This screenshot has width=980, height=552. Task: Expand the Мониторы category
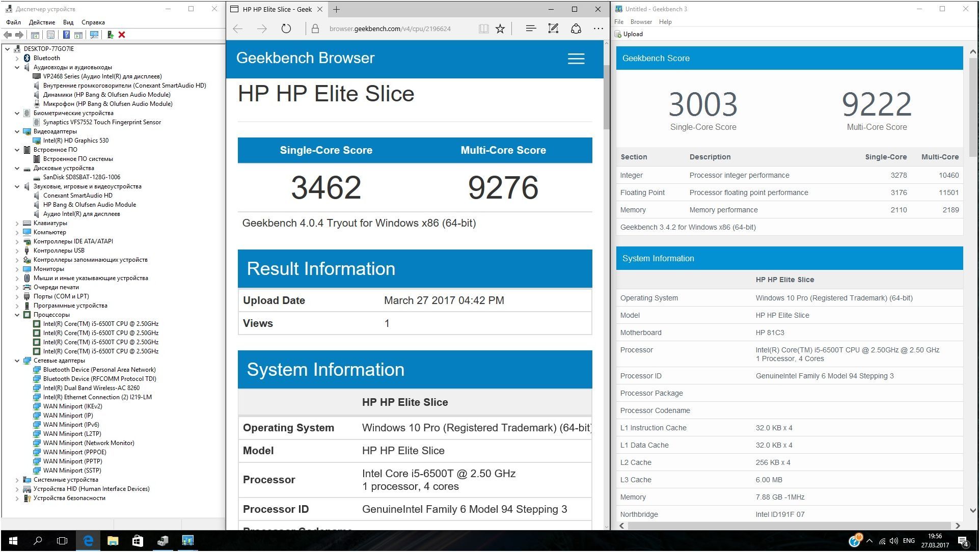[17, 269]
